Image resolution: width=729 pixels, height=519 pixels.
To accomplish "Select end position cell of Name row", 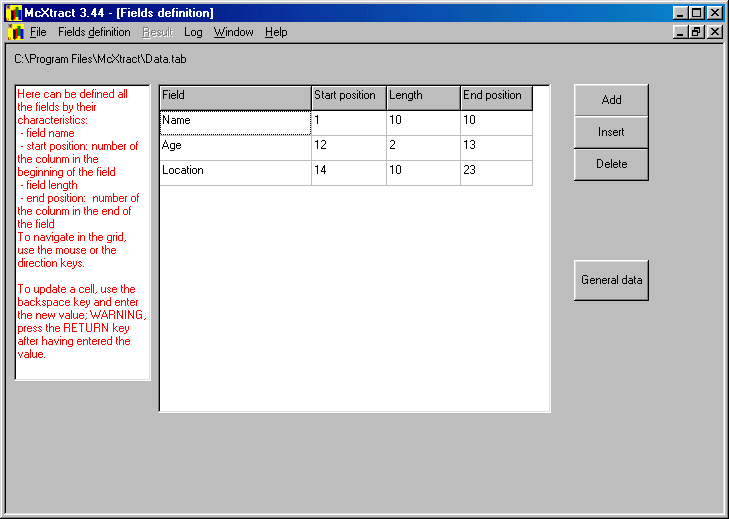I will click(497, 123).
